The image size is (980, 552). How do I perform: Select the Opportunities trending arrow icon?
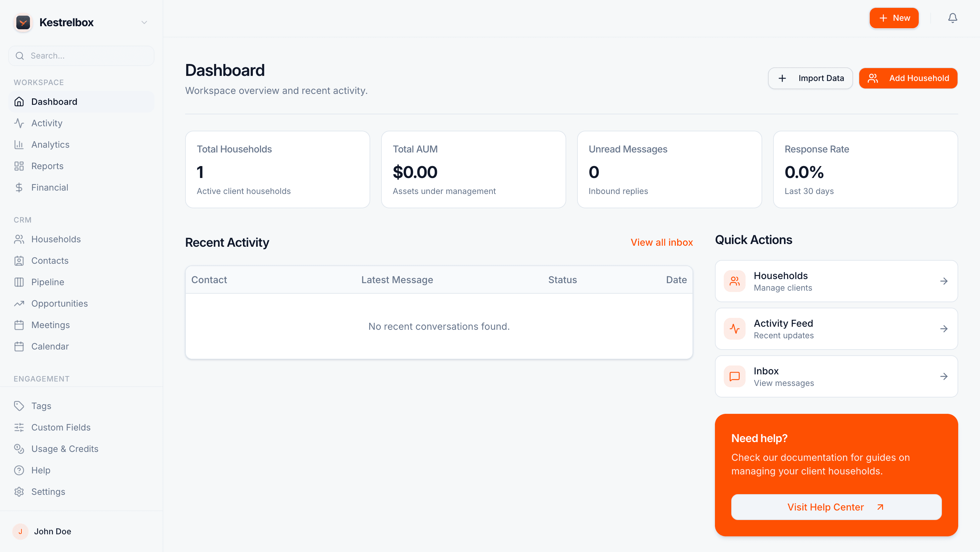pyautogui.click(x=19, y=303)
